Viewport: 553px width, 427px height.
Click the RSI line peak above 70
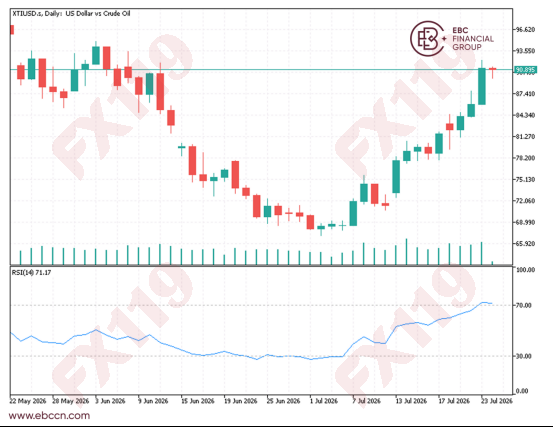point(485,303)
